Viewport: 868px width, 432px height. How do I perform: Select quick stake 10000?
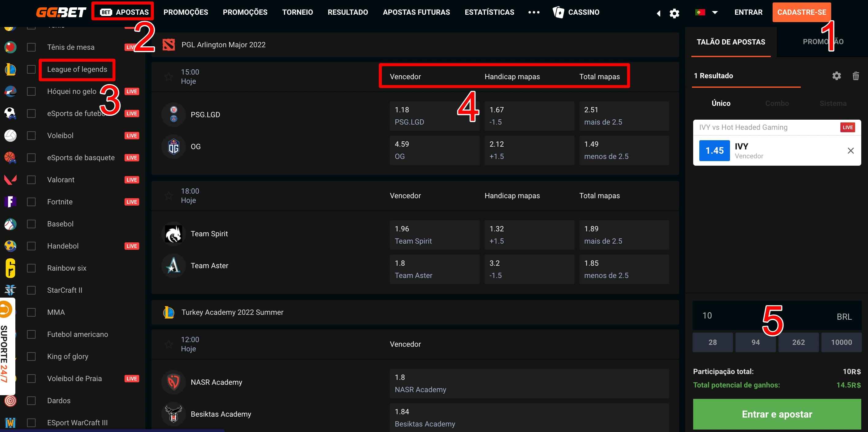pyautogui.click(x=841, y=342)
